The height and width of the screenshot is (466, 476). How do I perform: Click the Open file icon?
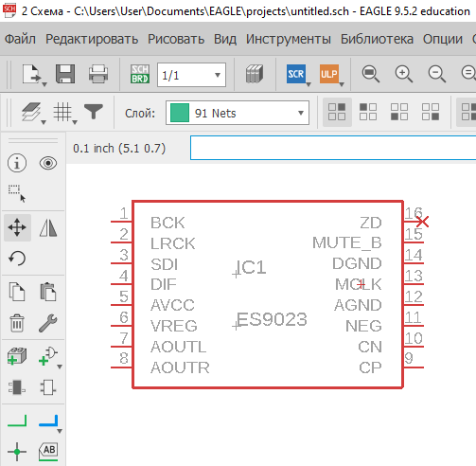[31, 75]
